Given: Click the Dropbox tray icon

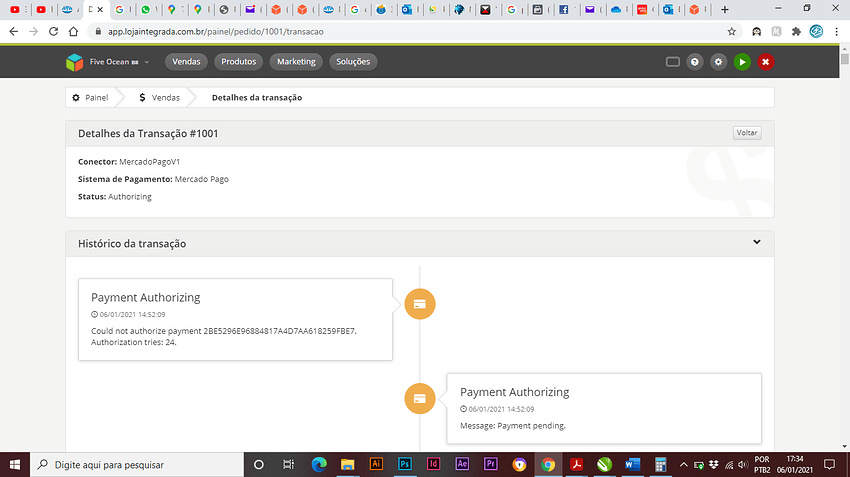Looking at the screenshot, I should 714,465.
